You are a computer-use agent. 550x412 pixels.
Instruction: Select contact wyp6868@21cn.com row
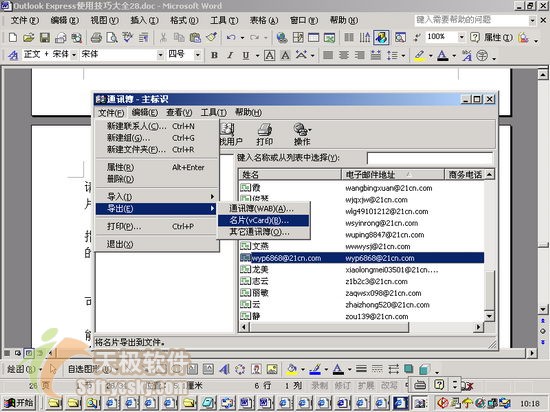(362, 258)
